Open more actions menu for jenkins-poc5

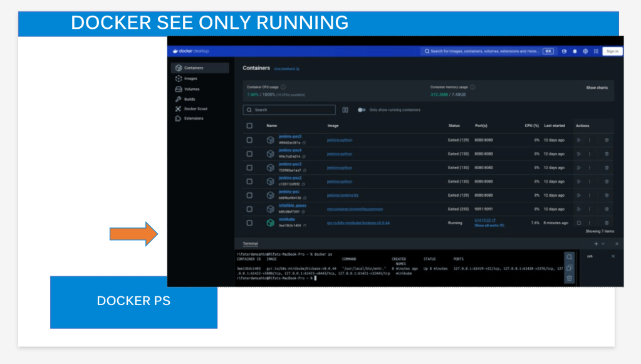pos(590,140)
